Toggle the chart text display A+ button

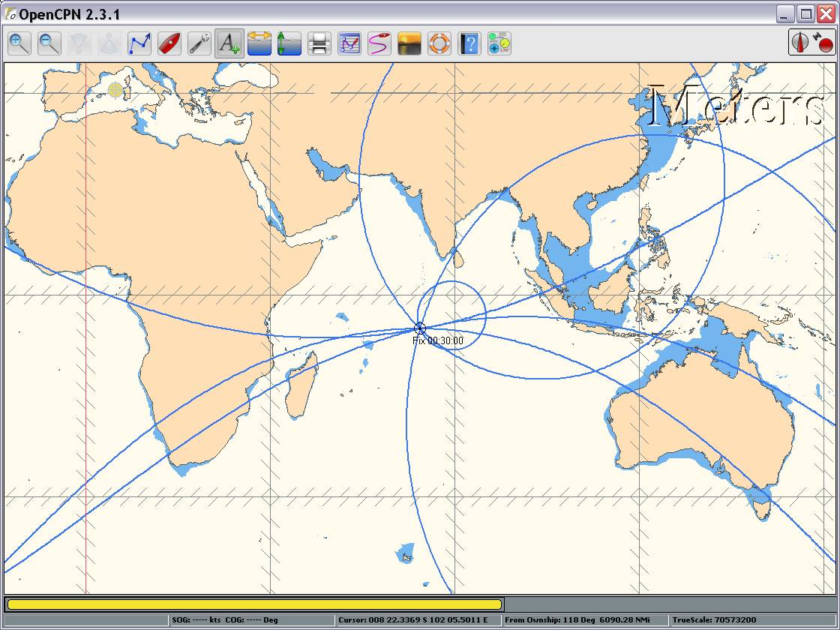pos(229,43)
